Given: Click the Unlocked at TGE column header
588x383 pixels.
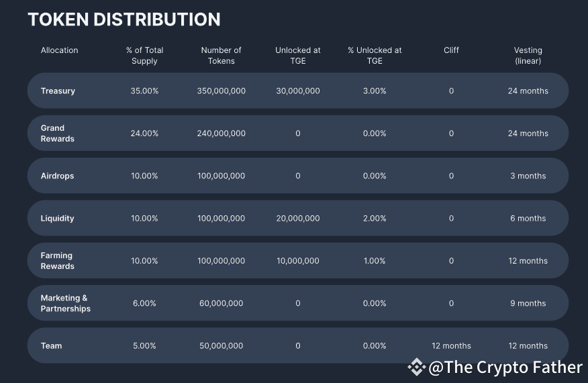Looking at the screenshot, I should pyautogui.click(x=298, y=56).
